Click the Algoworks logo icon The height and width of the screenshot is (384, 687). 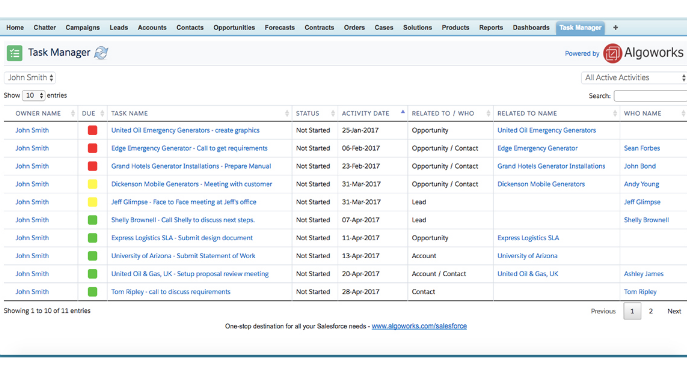[612, 53]
